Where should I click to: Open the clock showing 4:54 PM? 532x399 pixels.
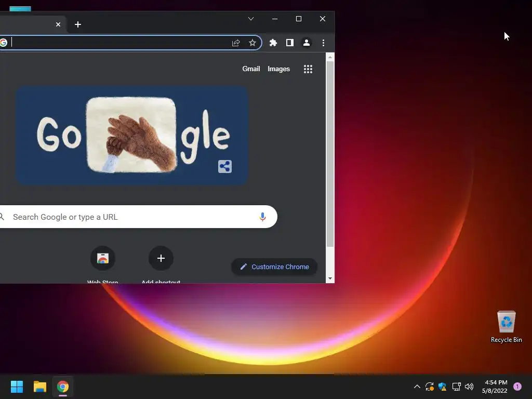tap(495, 387)
